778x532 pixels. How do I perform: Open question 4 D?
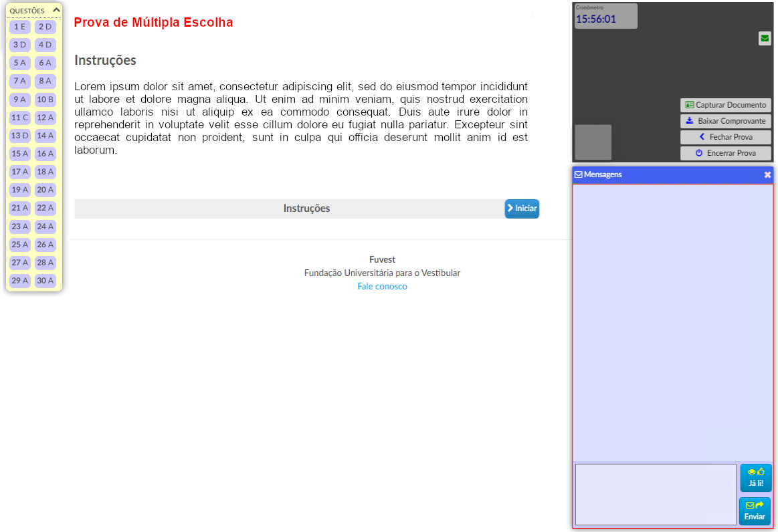pos(45,45)
